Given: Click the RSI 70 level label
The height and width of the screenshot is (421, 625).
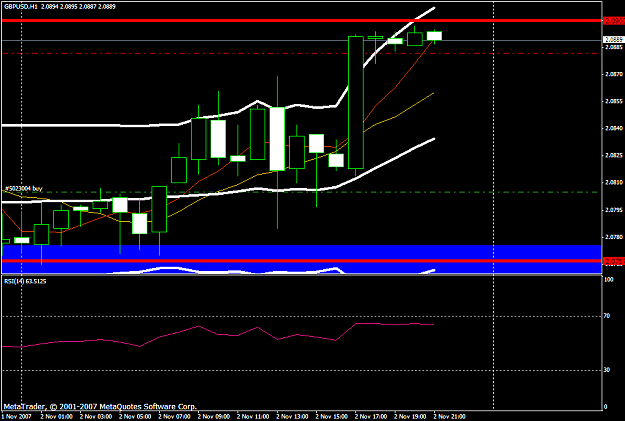Looking at the screenshot, I should (x=607, y=316).
